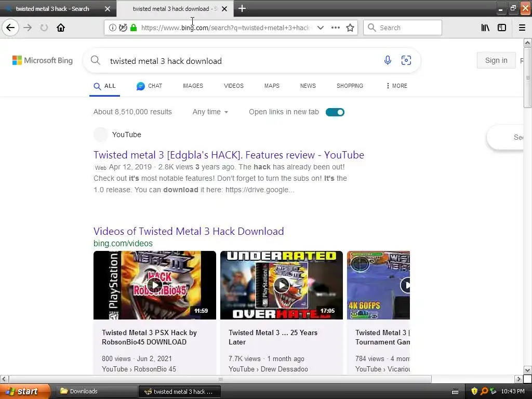Click the search icon in Firefox search box
This screenshot has width=532, height=399.
pos(372,28)
